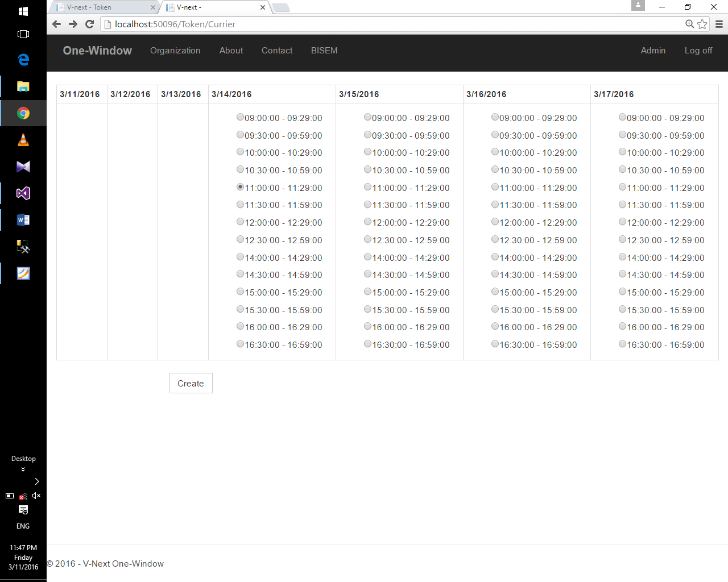Screen dimensions: 728x582
Task: Open Contact page in navbar
Action: (x=277, y=51)
